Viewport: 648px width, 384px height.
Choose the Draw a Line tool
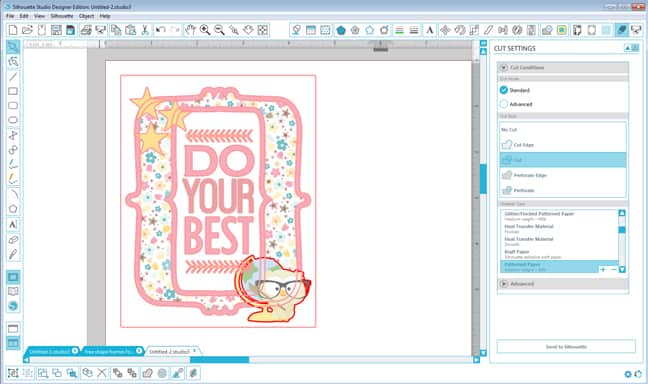coord(13,76)
